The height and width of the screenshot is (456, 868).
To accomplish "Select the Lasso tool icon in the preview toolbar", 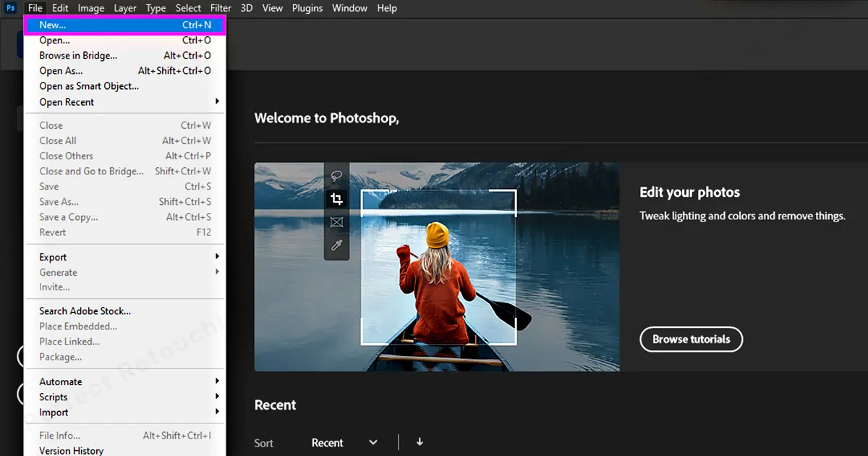I will 336,175.
